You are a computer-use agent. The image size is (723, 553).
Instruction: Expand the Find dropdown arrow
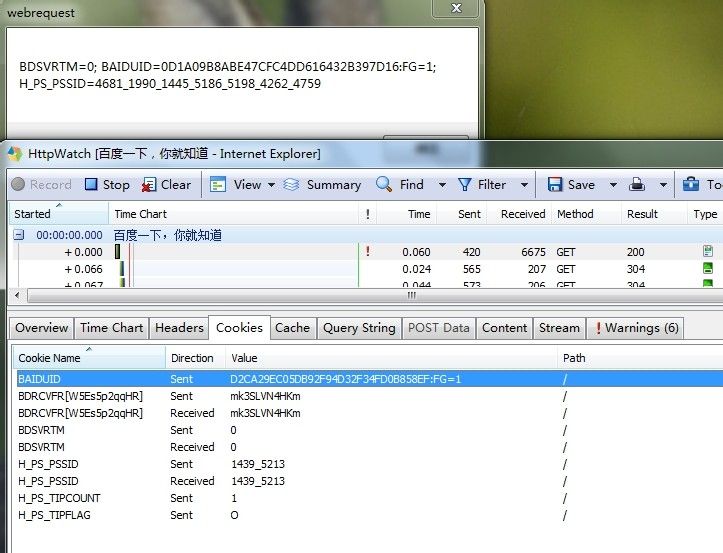[x=442, y=185]
